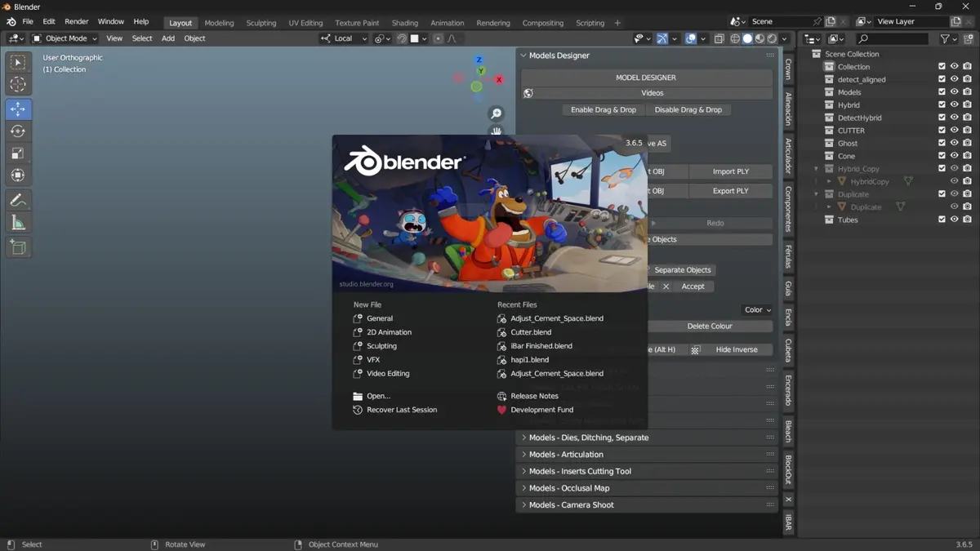980x551 pixels.
Task: Open the Crown sidebar tab
Action: coord(788,69)
